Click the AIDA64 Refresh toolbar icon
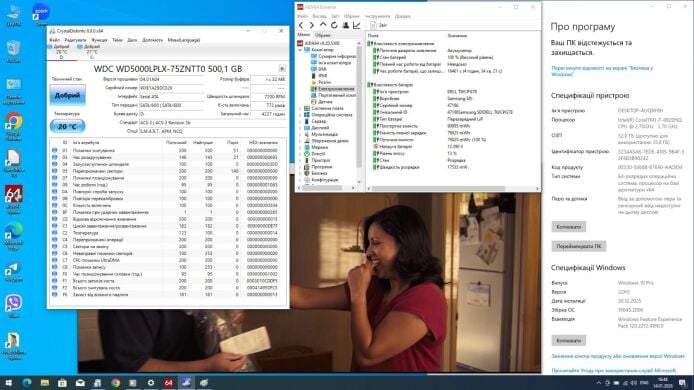Screen dimensions: 694x390 click(334, 25)
